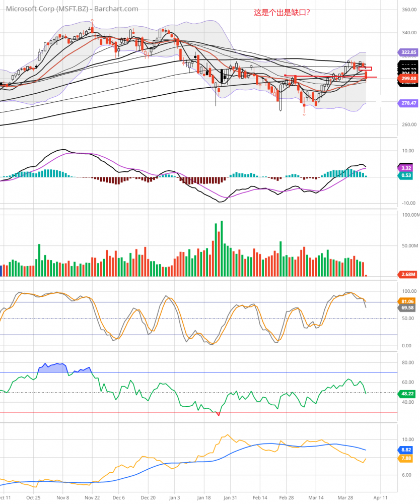Viewport: 420px width, 504px height.
Task: Click the purple 278.47 lower band price badge
Action: pos(409,103)
